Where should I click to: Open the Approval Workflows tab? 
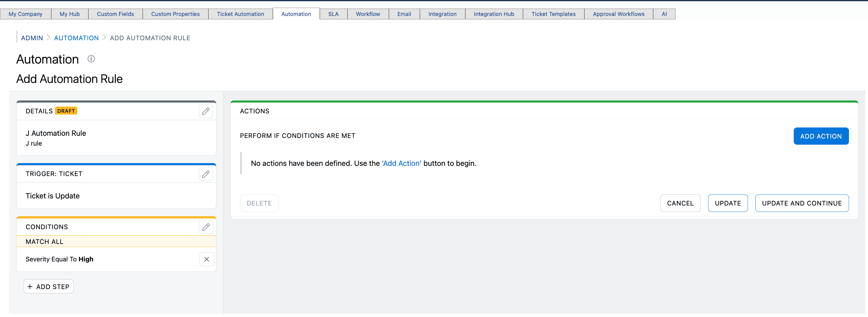618,14
